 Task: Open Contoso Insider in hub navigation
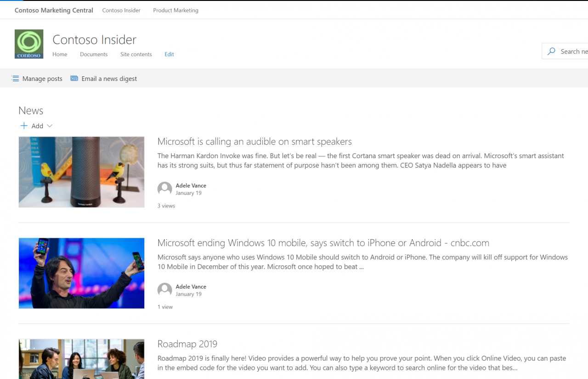click(x=121, y=10)
